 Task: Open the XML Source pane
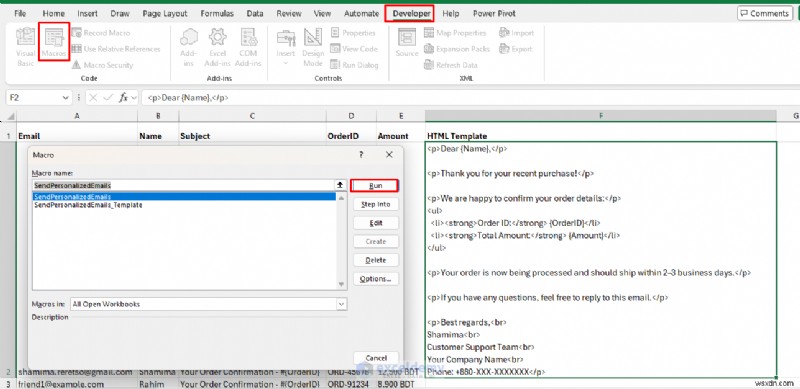[x=407, y=42]
